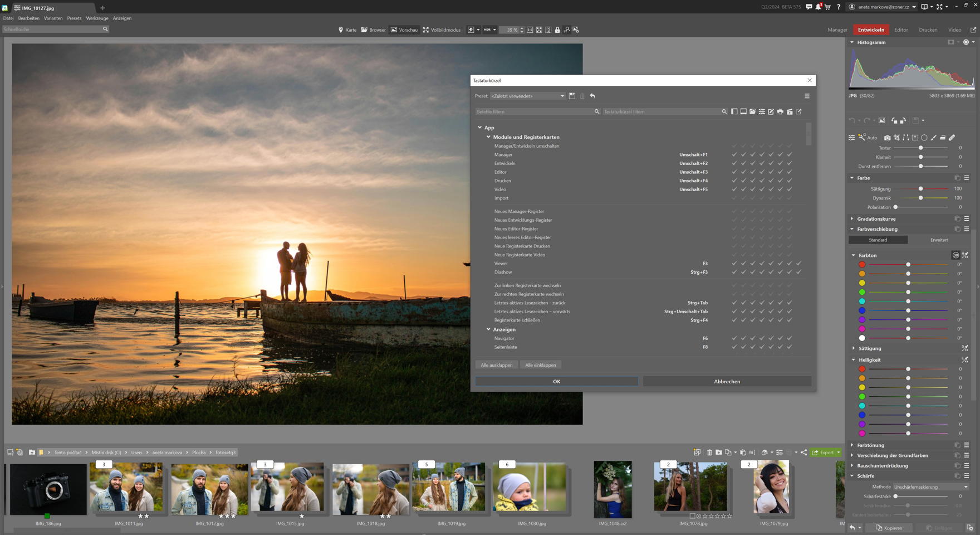Open the hamburger menu in Tastaturkürzel dialog

(807, 96)
